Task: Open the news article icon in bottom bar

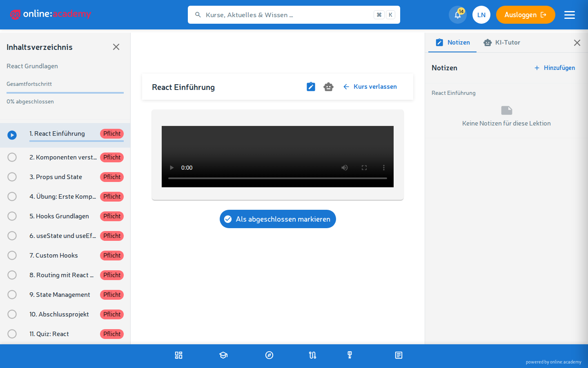Action: 399,355
